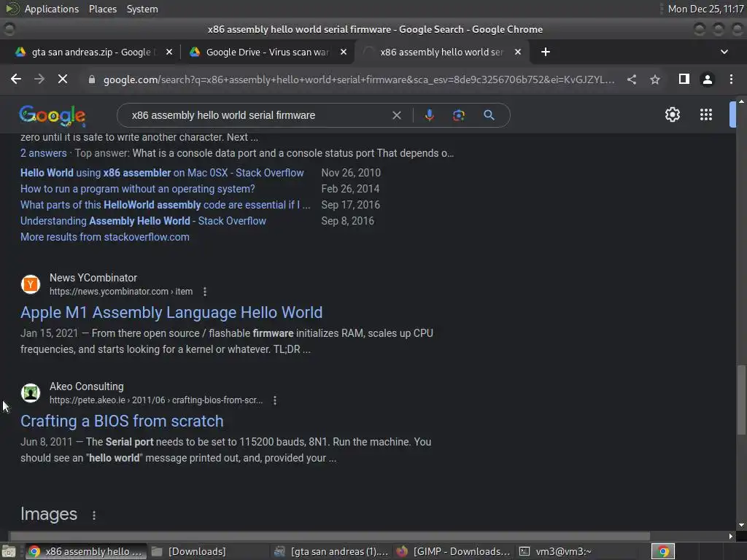The width and height of the screenshot is (747, 560).
Task: Click Chrome workspace icon in bottom-right panel
Action: (x=663, y=551)
